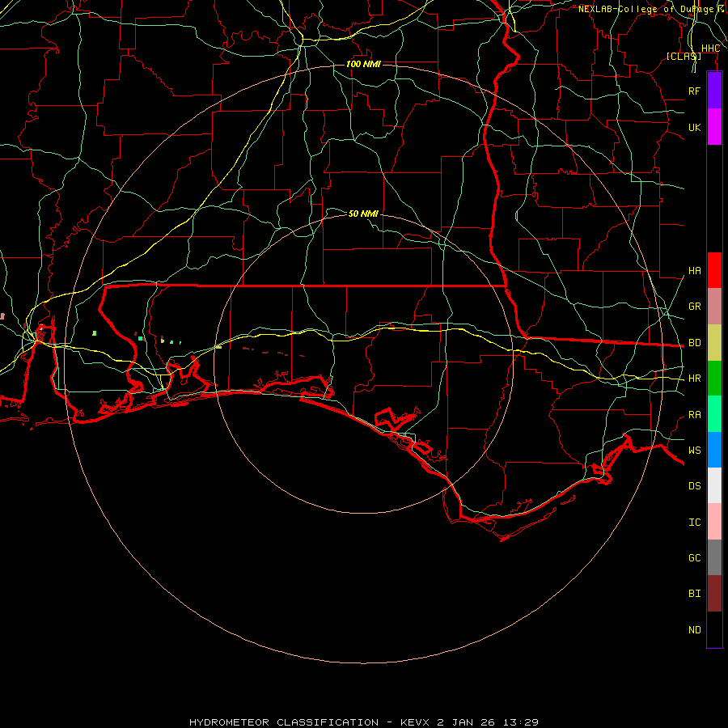Click the bright green rain echo on the map

pyautogui.click(x=140, y=338)
